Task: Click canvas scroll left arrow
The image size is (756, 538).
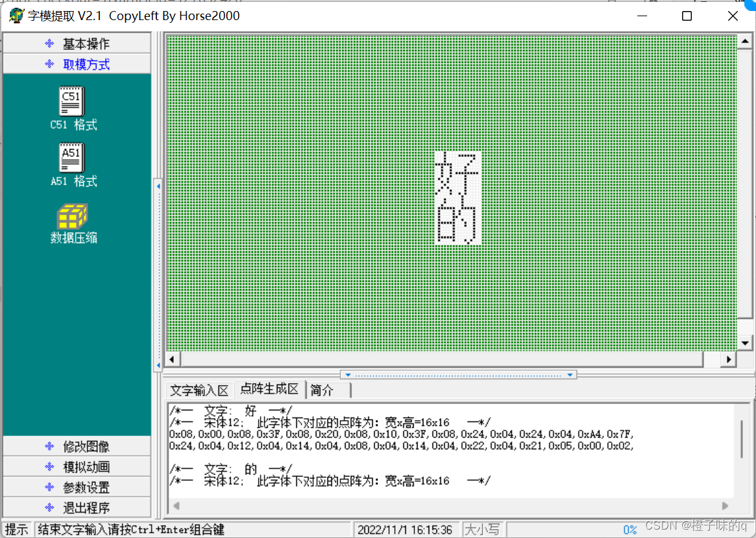Action: (x=172, y=359)
